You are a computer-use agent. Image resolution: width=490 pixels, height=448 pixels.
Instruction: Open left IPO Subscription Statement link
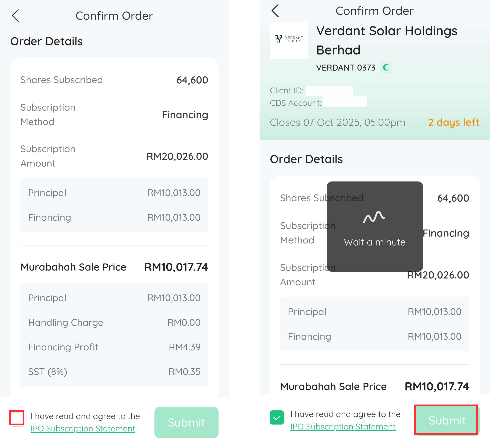point(83,429)
